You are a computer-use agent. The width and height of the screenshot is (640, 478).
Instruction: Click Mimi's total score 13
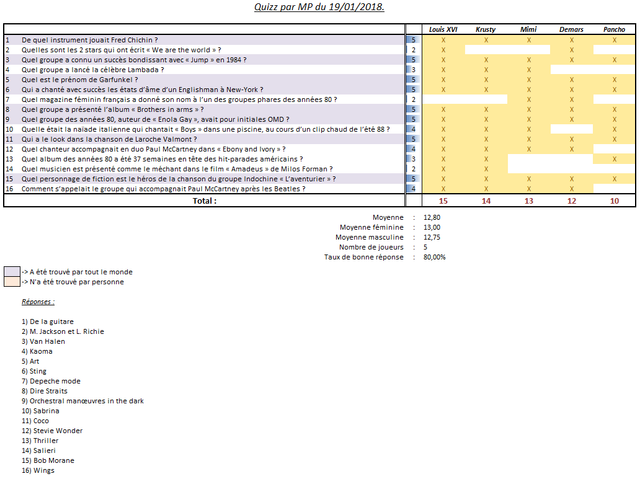pos(529,201)
